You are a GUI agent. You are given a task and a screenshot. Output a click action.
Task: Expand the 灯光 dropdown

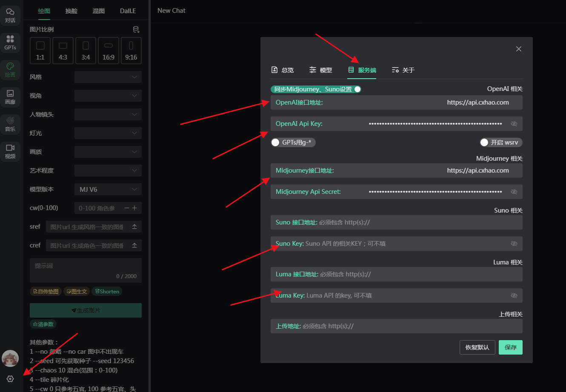(x=108, y=133)
